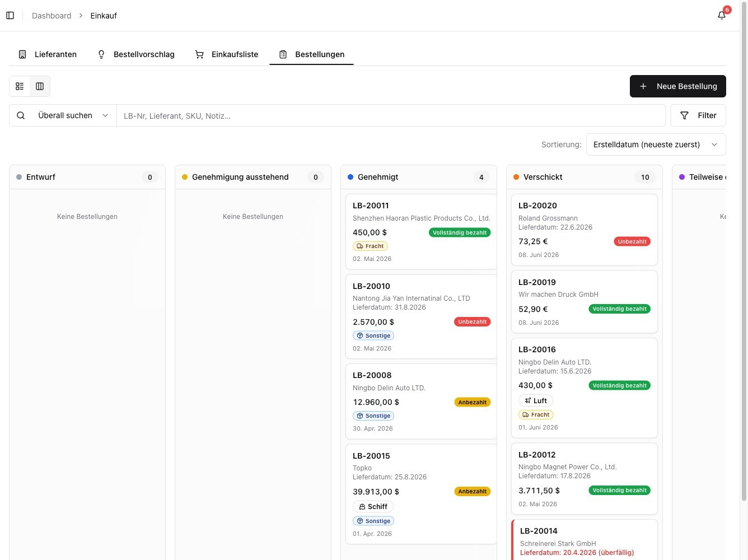Open order LB-20016
The image size is (748, 560).
click(x=585, y=388)
